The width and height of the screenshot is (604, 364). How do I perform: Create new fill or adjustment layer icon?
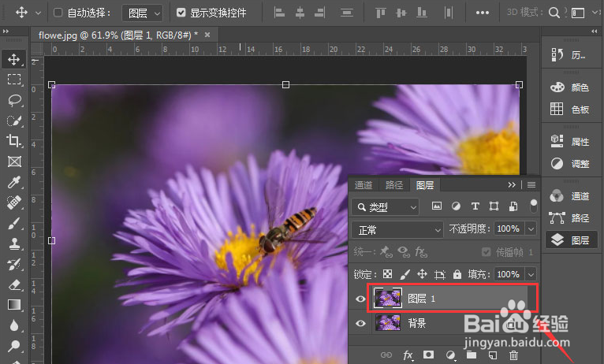pos(450,355)
